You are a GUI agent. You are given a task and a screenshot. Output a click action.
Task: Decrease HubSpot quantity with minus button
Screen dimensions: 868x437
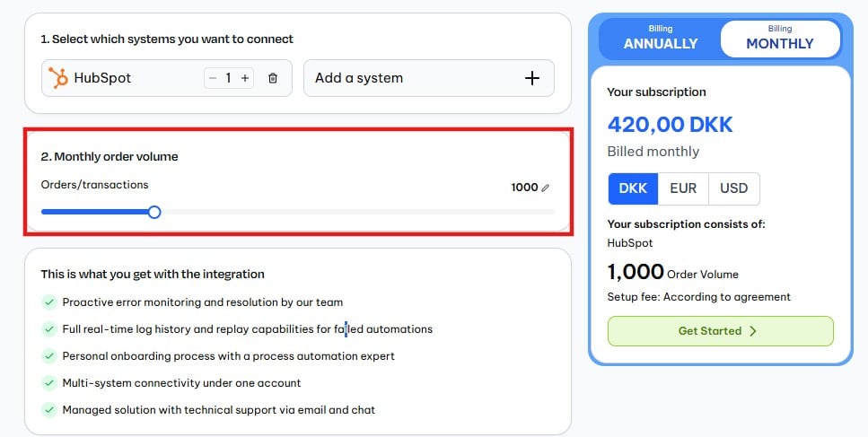[213, 78]
